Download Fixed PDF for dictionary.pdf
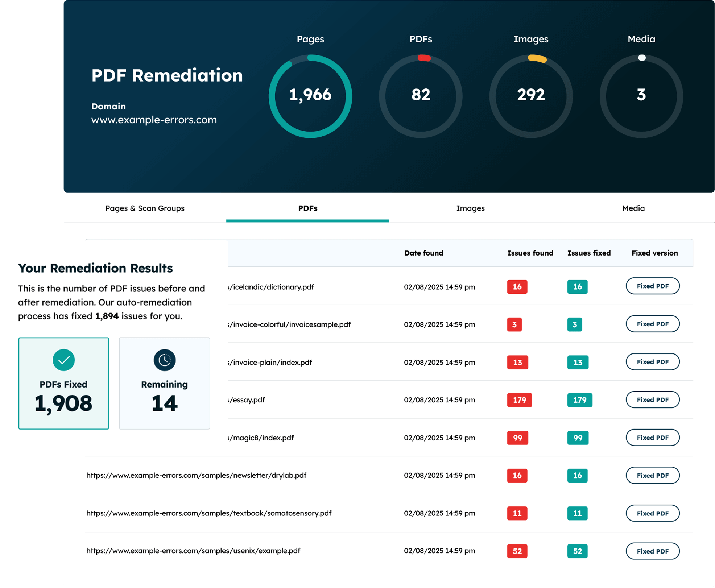The width and height of the screenshot is (715, 588). click(x=652, y=286)
